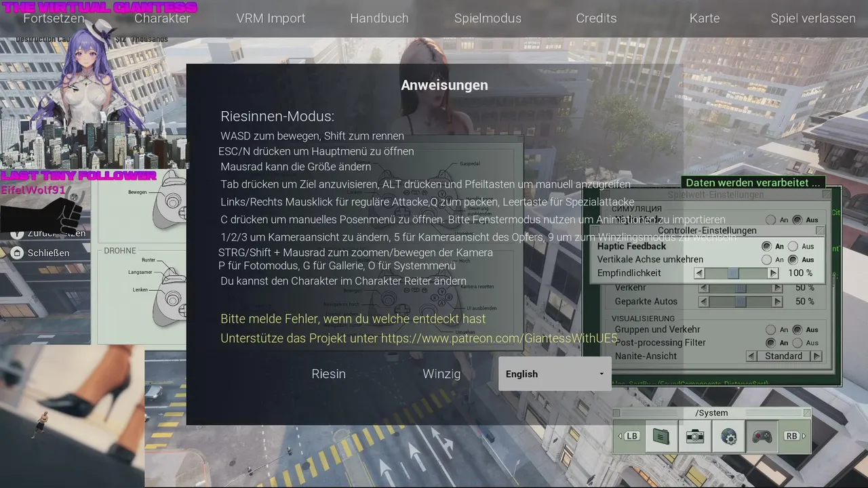Click the Empfindlichkeit slider handle
The width and height of the screenshot is (868, 488).
coord(733,273)
